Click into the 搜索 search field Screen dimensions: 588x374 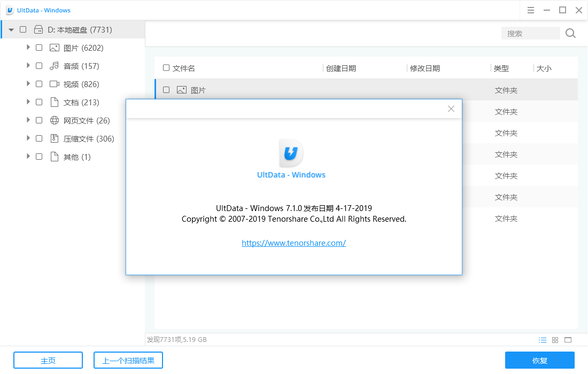pyautogui.click(x=530, y=33)
